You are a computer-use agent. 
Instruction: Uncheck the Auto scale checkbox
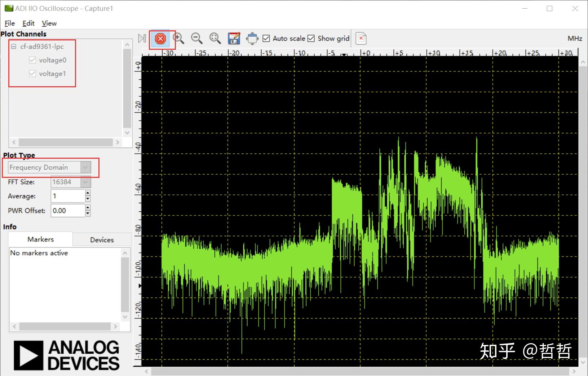point(266,38)
